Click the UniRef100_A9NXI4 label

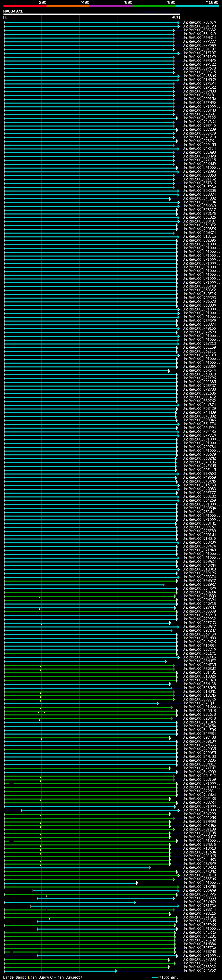pos(199,38)
